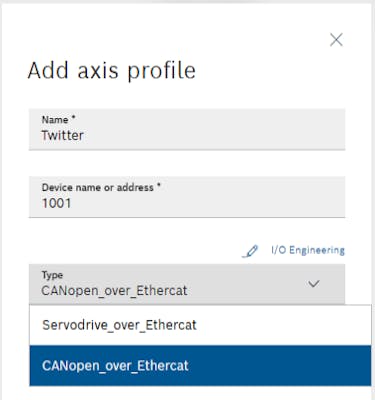
Task: Click the pencil icon beside I/O Engineering
Action: pos(250,251)
